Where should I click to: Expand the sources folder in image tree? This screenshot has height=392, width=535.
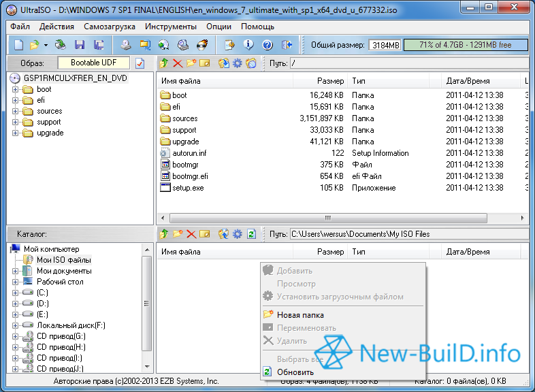coord(16,111)
